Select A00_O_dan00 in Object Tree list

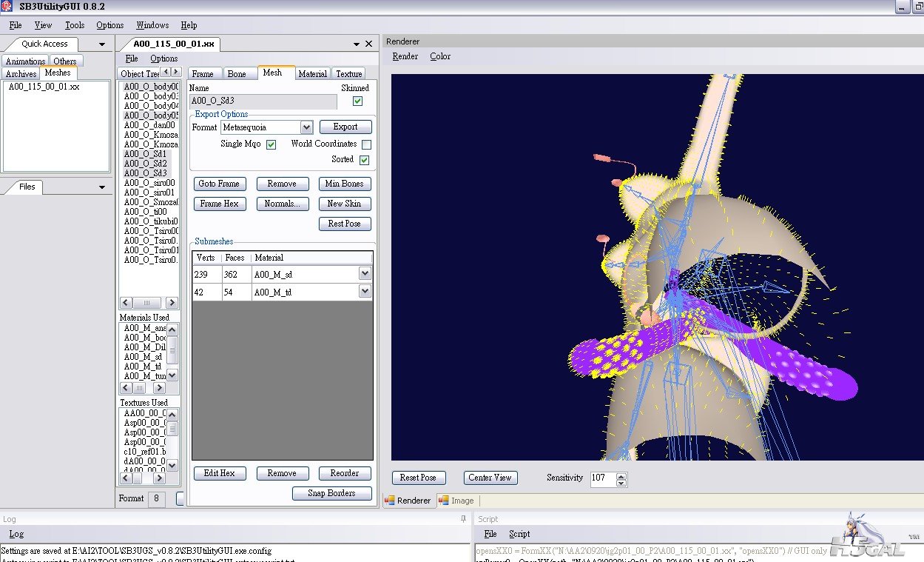[x=151, y=125]
